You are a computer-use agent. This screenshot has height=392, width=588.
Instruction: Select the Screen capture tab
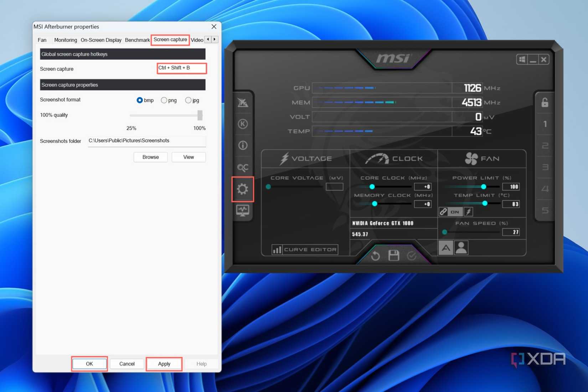pyautogui.click(x=170, y=40)
